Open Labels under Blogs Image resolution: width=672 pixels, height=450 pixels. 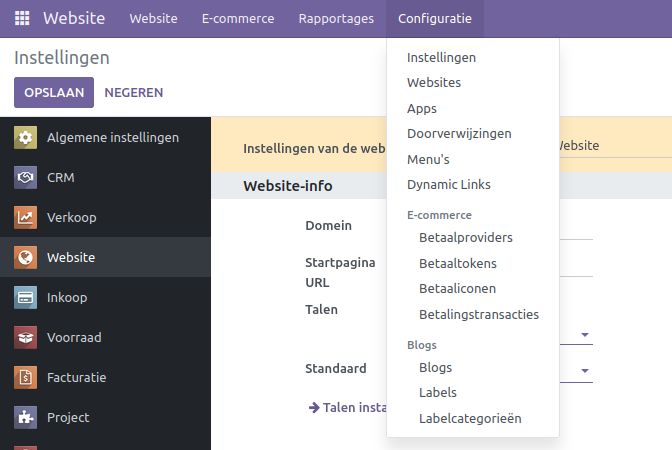point(438,393)
